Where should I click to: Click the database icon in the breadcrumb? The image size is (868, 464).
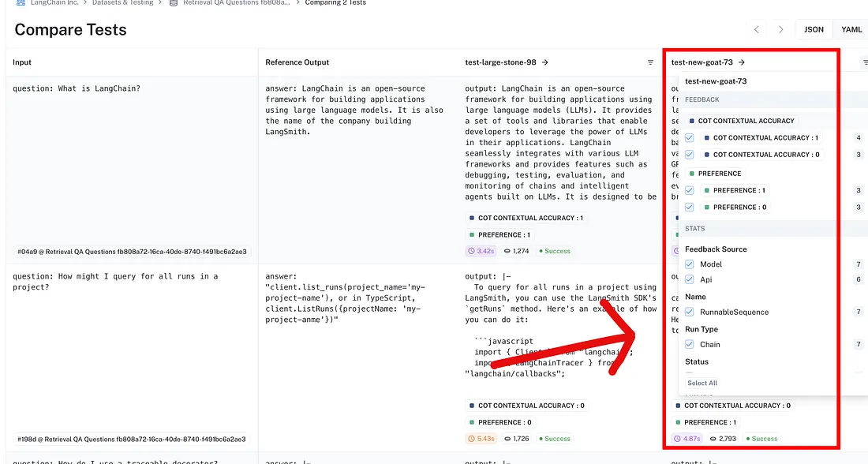pos(174,3)
